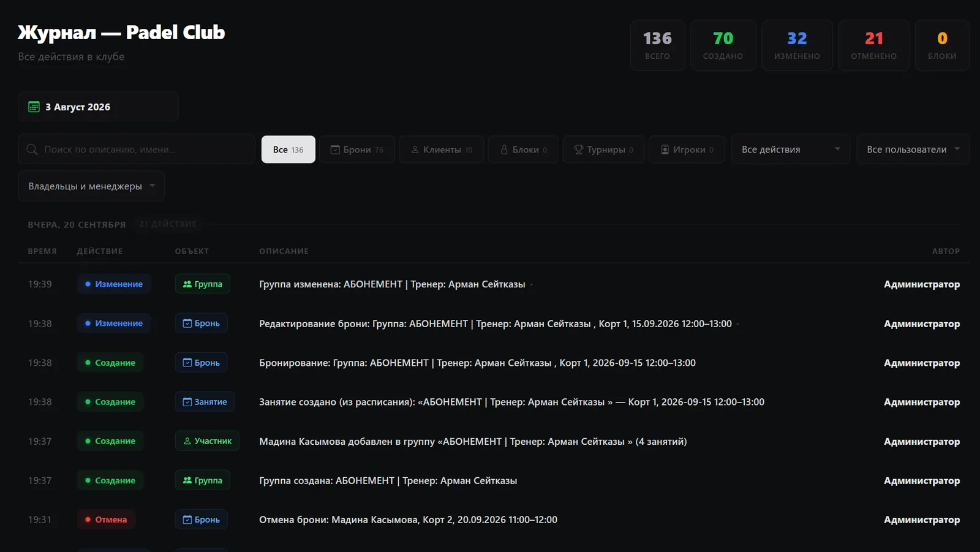
Task: Click the search magnifier icon
Action: click(32, 149)
